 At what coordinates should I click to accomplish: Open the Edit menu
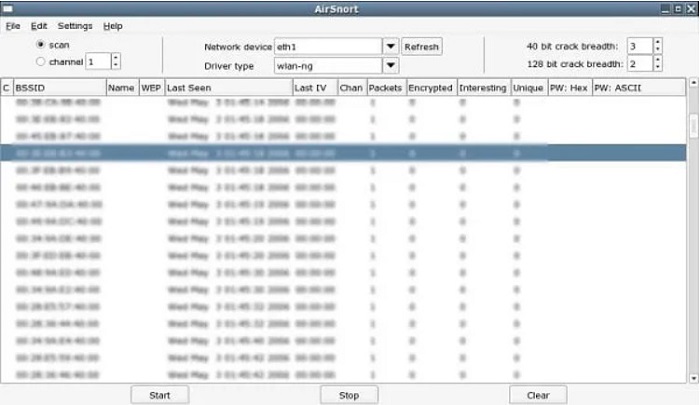pyautogui.click(x=38, y=26)
